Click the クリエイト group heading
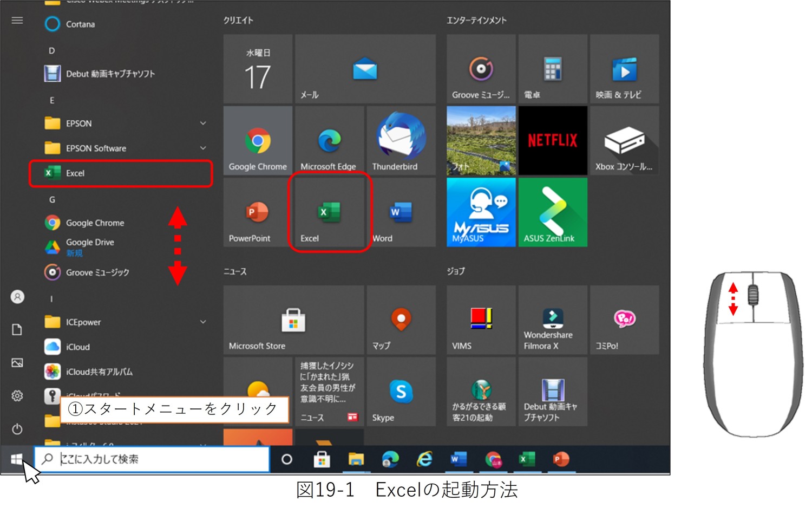Viewport: 812px width, 514px height. (x=238, y=21)
